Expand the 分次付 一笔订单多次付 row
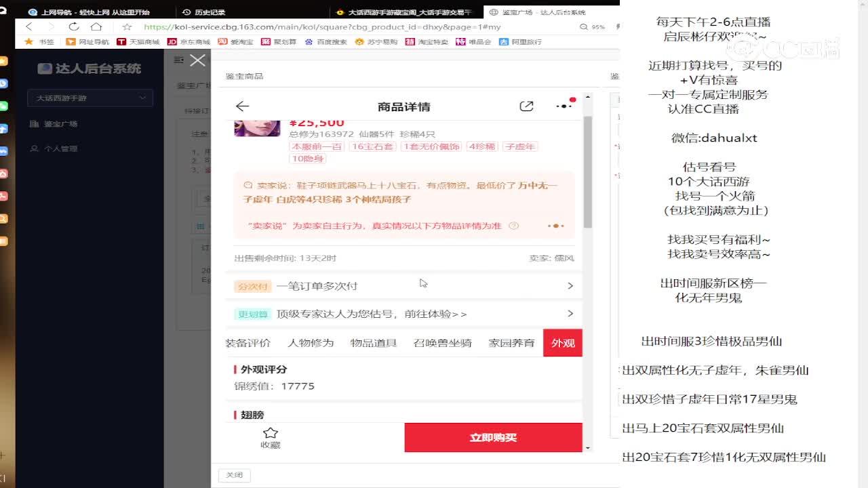The height and width of the screenshot is (488, 868). [x=404, y=286]
